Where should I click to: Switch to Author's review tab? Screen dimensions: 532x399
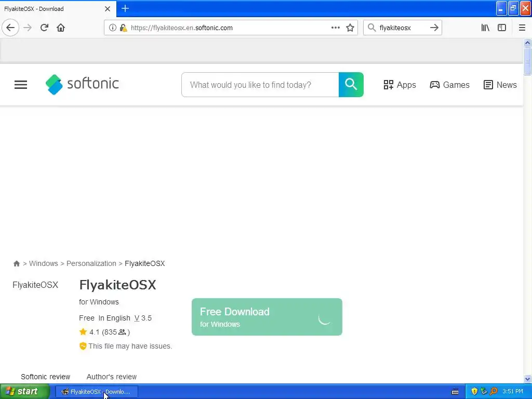tap(112, 377)
